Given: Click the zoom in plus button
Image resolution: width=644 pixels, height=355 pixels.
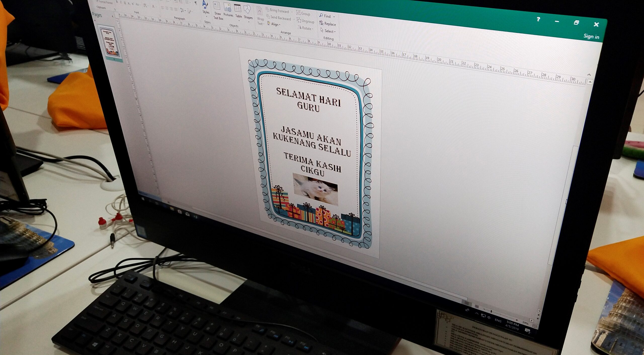Looking at the screenshot, I should click(x=517, y=320).
